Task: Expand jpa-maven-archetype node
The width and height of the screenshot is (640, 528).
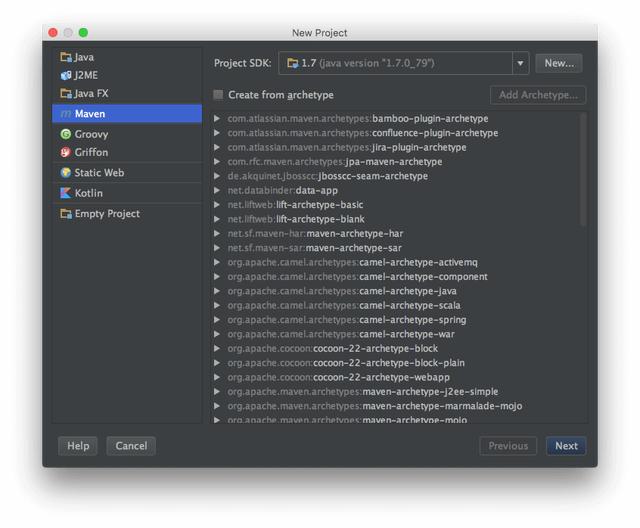Action: point(217,162)
